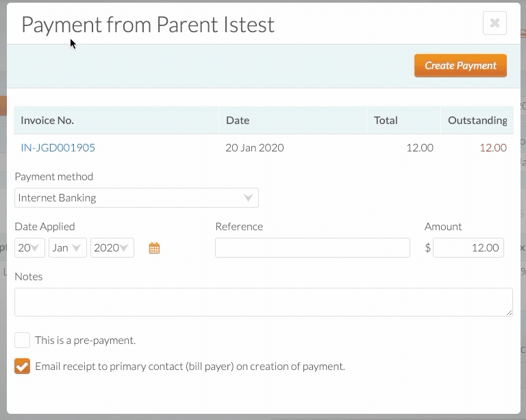Click the Payment method dropdown arrow

tap(248, 197)
